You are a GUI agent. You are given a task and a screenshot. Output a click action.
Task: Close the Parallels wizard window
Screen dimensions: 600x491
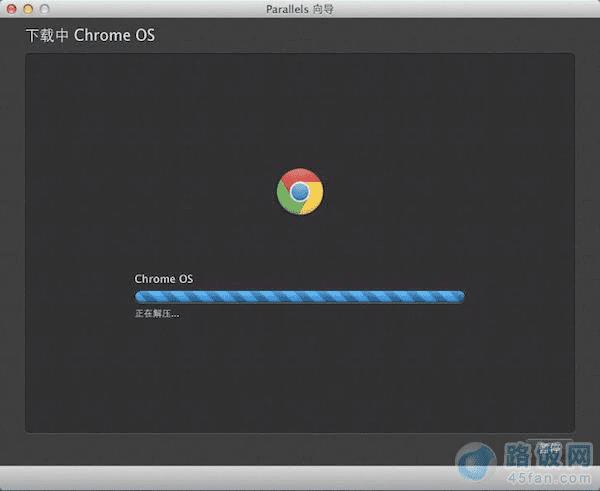coord(11,9)
